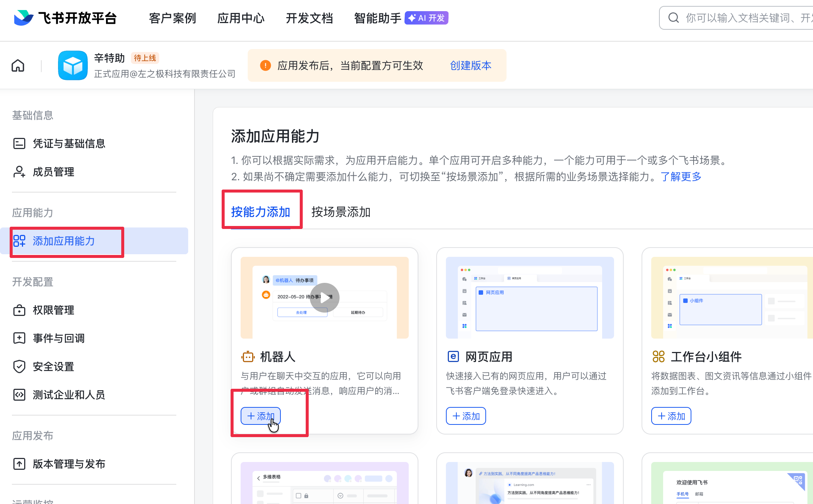The height and width of the screenshot is (504, 813).
Task: Go to 事件与回调 configuration
Action: tap(58, 338)
